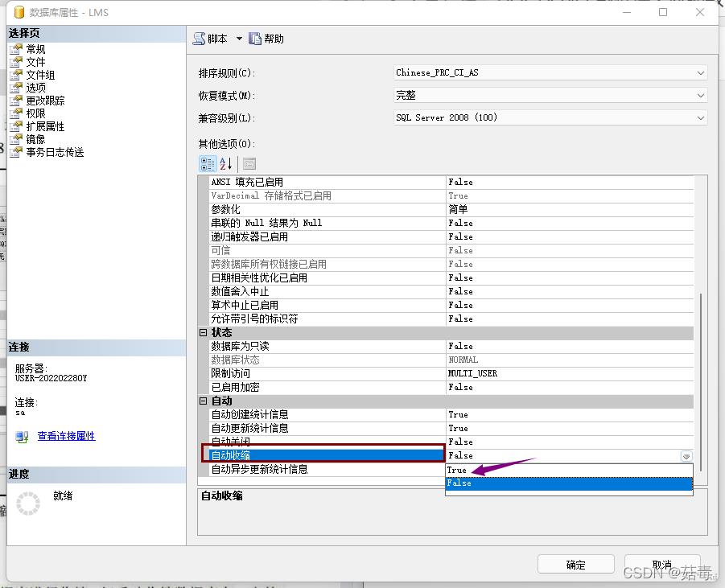Click the 脚本 script icon
The height and width of the screenshot is (588, 725).
[199, 38]
